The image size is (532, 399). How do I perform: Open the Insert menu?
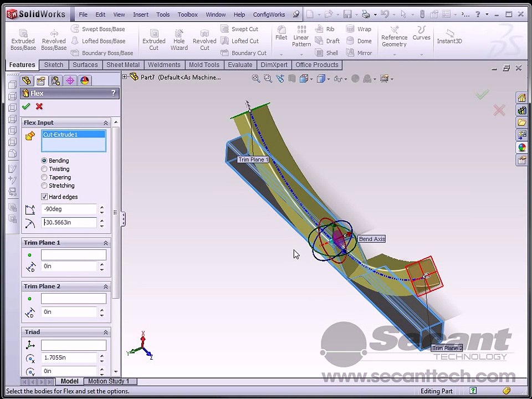(x=141, y=14)
